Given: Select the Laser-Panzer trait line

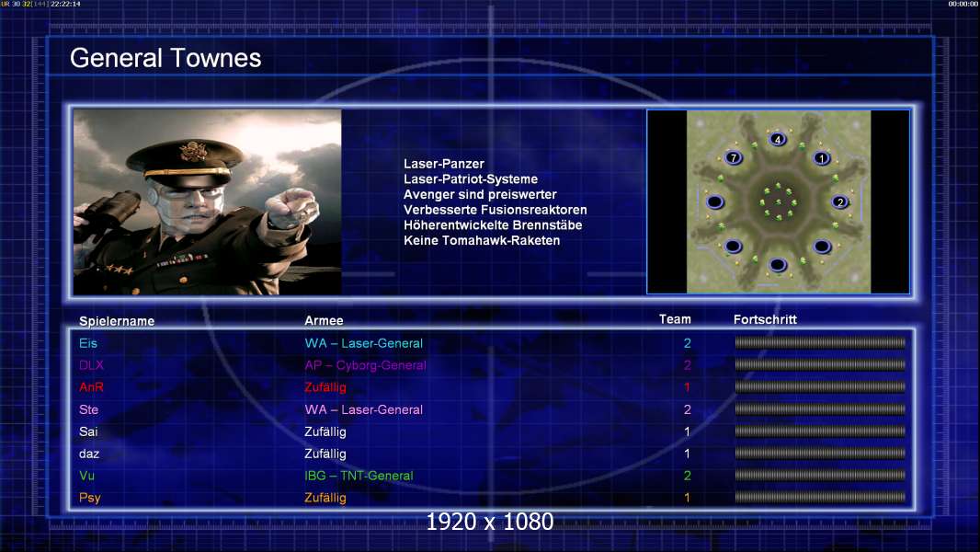Looking at the screenshot, I should (x=444, y=164).
